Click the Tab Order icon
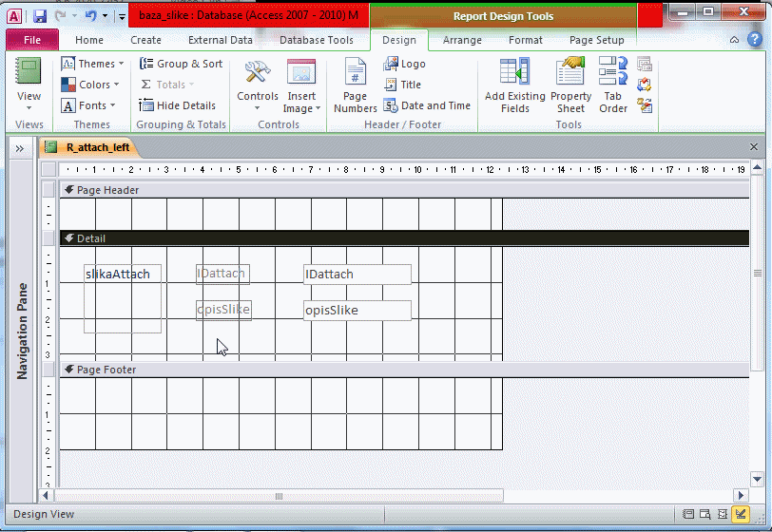 click(x=613, y=85)
